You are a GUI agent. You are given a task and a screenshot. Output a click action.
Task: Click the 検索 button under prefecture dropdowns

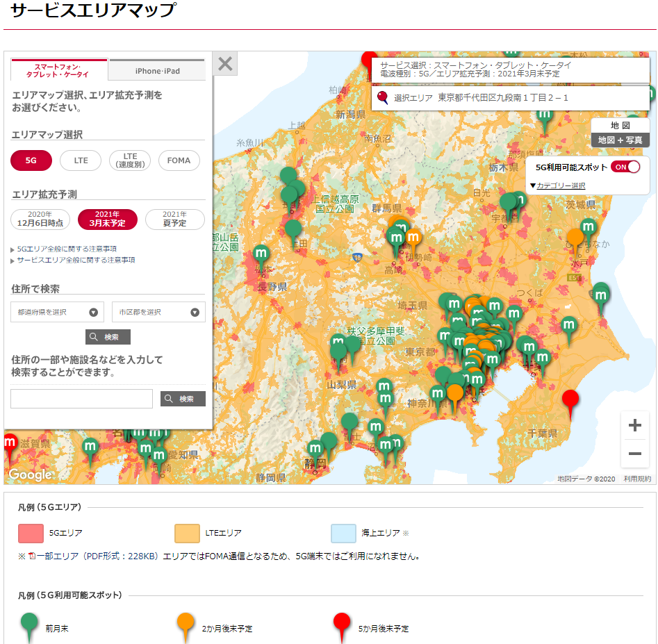click(108, 337)
